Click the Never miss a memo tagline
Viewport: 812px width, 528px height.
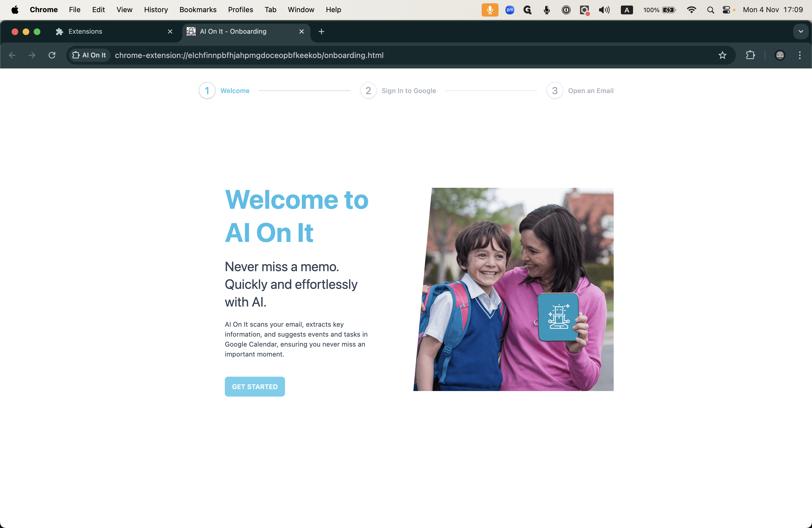click(x=291, y=284)
